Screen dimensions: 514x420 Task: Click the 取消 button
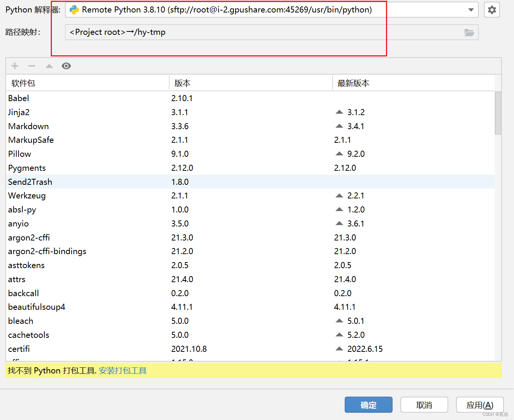(x=424, y=405)
